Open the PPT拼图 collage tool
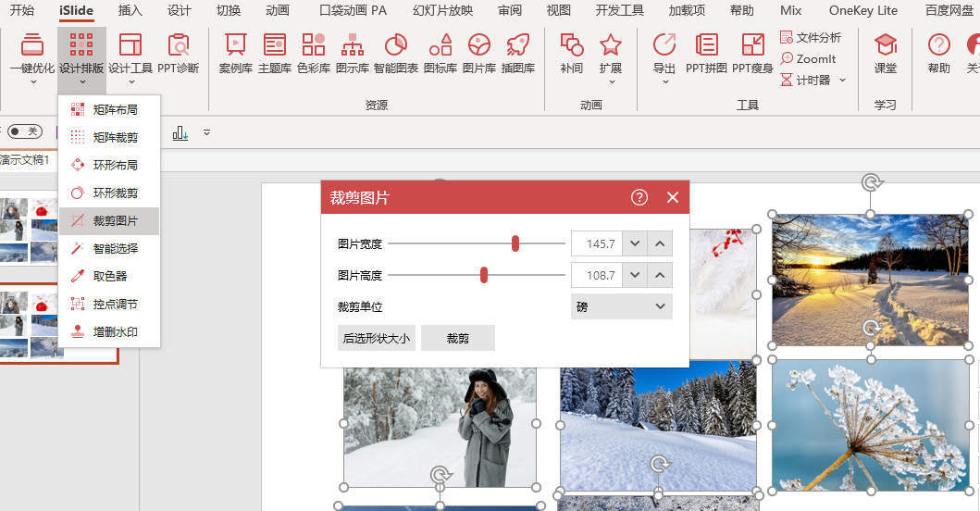This screenshot has height=511, width=980. 706,53
